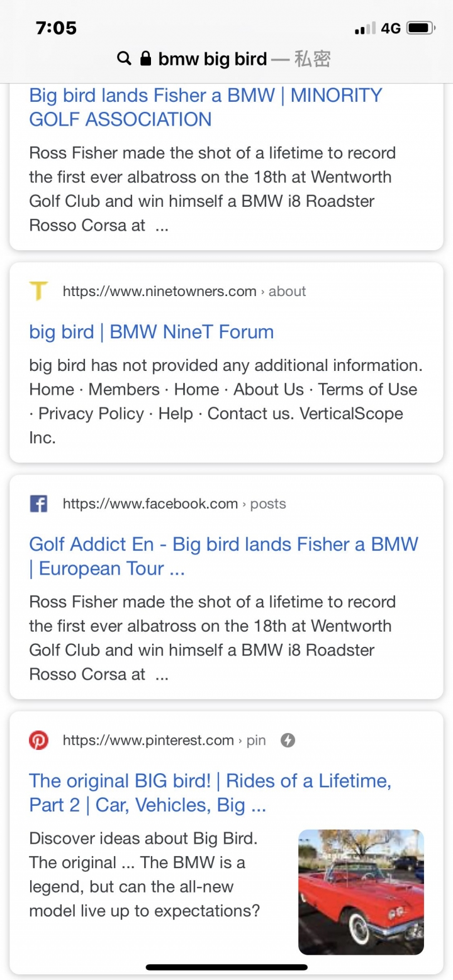Tap the home indicator bar at bottom
453x980 pixels.
click(226, 967)
